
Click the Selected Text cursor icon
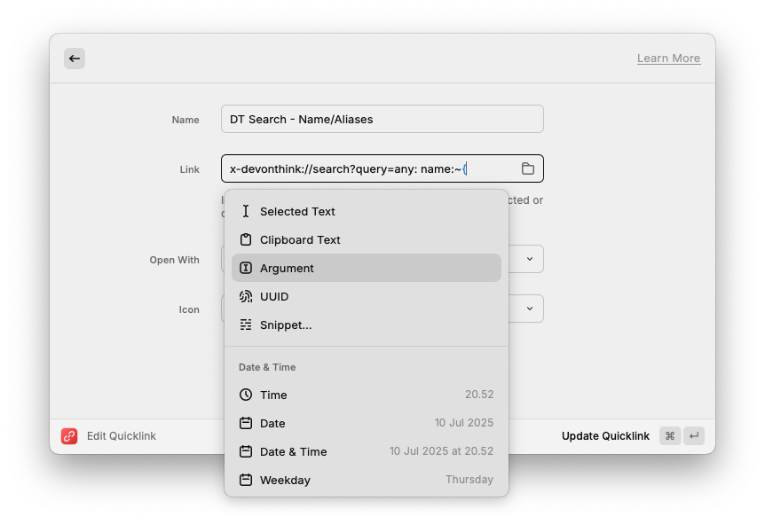pos(246,211)
